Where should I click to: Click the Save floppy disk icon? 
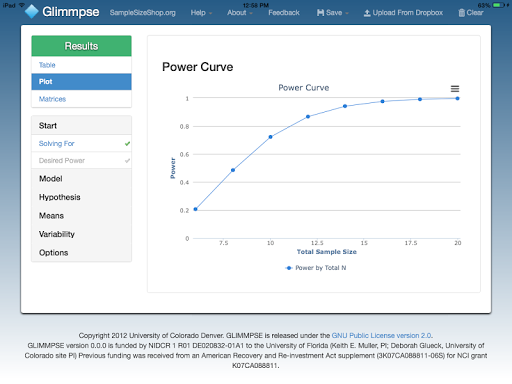pyautogui.click(x=320, y=13)
